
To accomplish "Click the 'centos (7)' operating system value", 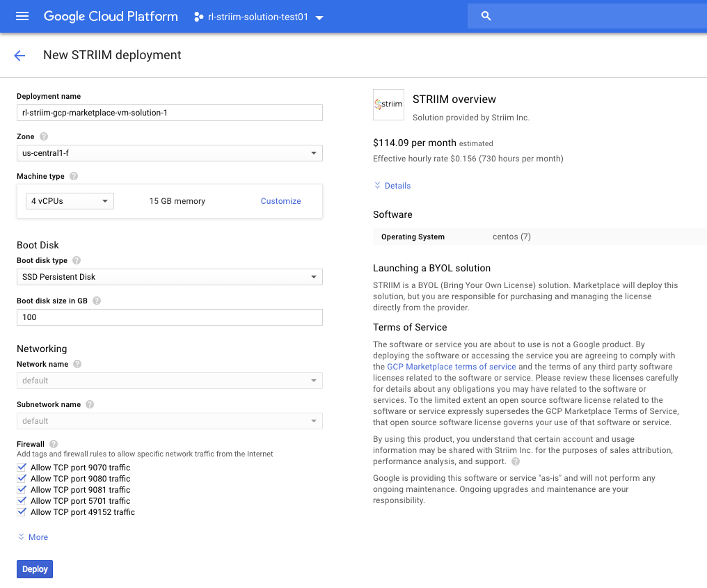I will [511, 237].
